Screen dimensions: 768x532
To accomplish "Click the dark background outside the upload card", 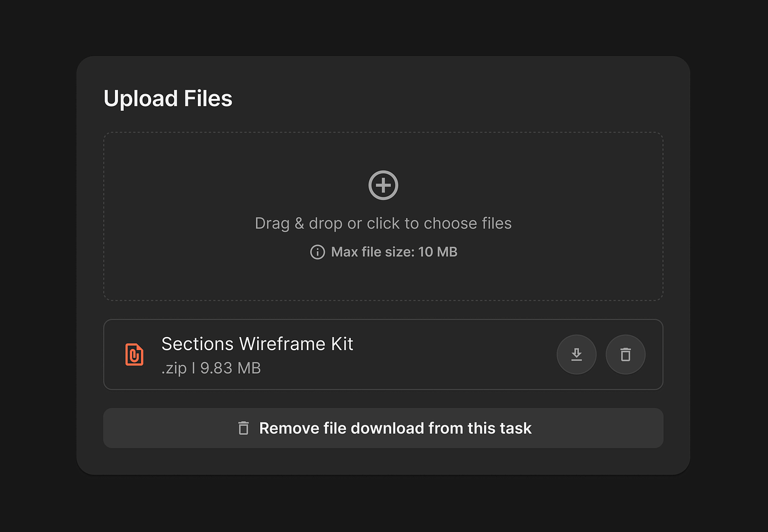I will (x=36, y=267).
